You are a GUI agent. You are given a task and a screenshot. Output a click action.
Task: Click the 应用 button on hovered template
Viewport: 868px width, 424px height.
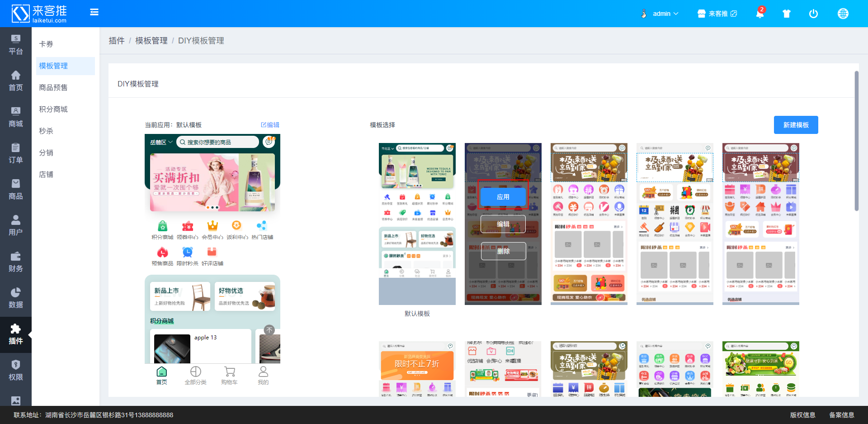pyautogui.click(x=503, y=197)
